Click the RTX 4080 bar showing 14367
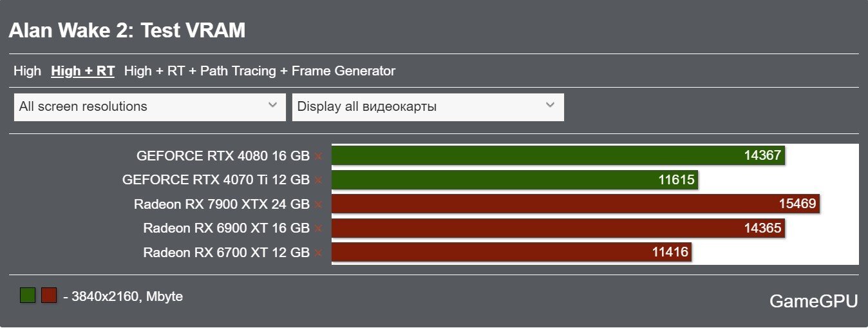This screenshot has height=328, width=868. point(558,155)
